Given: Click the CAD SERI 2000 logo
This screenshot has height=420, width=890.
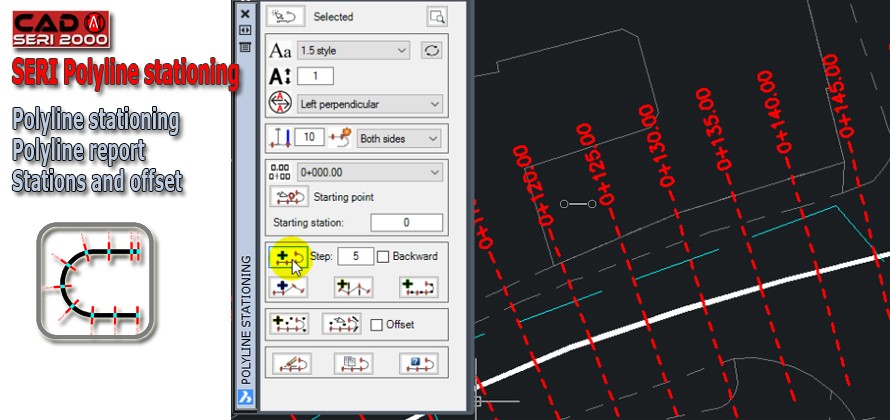Looking at the screenshot, I should pos(61,29).
